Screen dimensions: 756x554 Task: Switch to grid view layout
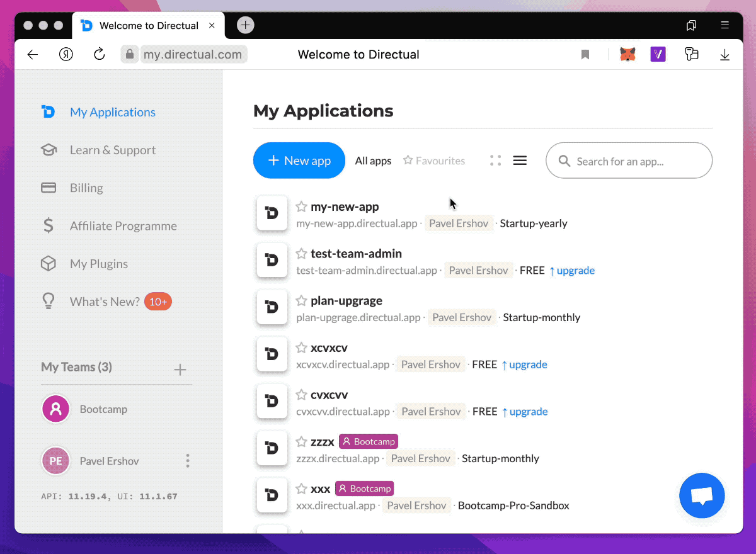tap(496, 161)
